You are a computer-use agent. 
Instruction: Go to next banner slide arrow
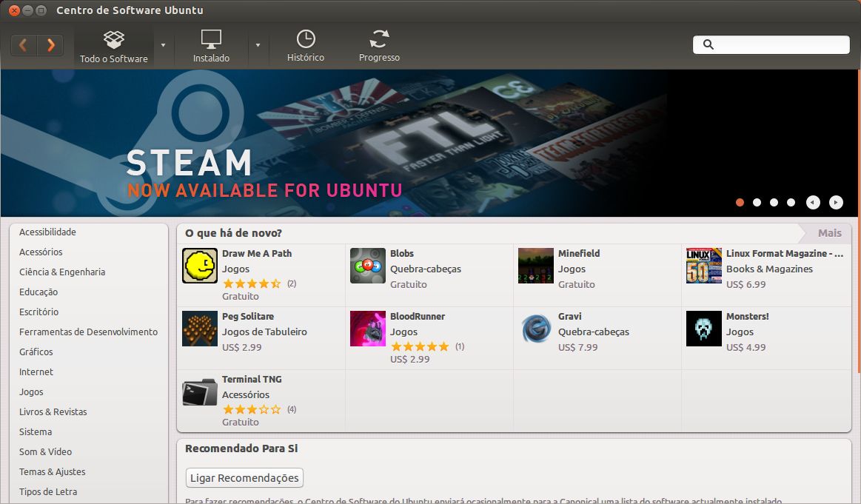point(836,202)
